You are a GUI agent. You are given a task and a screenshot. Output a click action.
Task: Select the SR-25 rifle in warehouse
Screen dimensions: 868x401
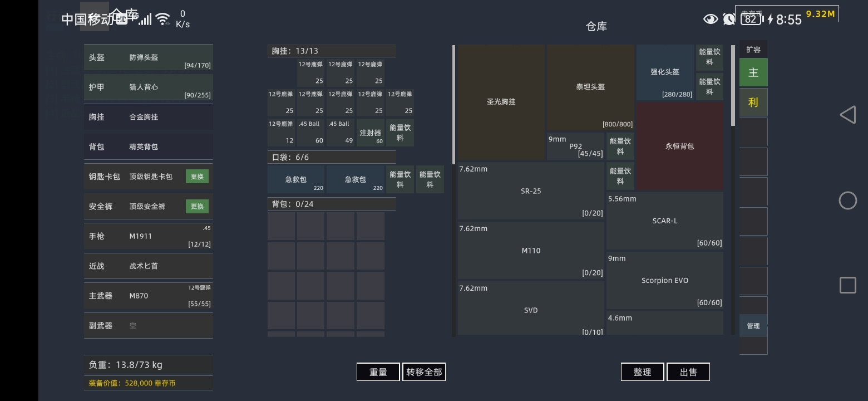[x=531, y=191]
